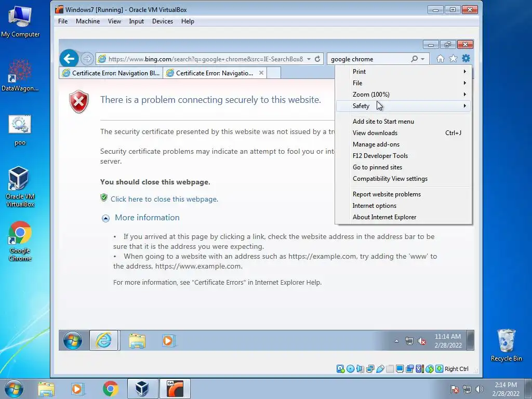Open the host taskbar Media Player
The height and width of the screenshot is (399, 532).
(77, 389)
